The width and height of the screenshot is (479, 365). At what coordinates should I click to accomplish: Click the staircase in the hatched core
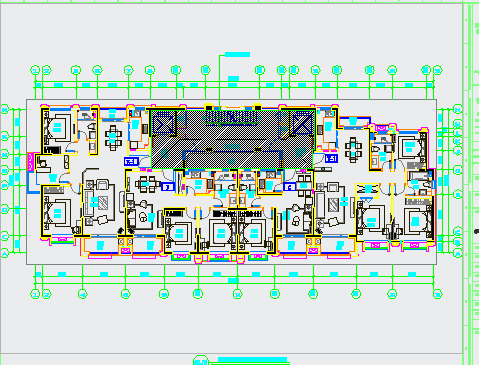click(x=232, y=117)
